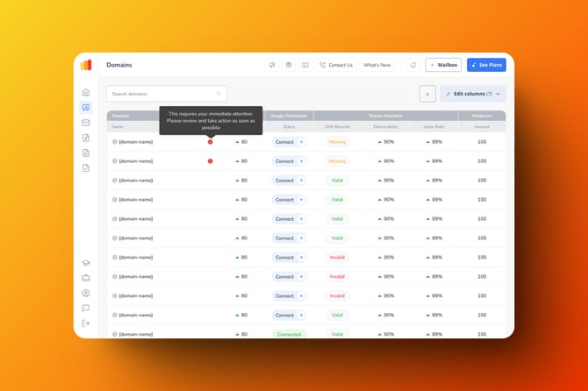Open the user profile icon in the sidebar
The image size is (588, 391).
point(86,293)
